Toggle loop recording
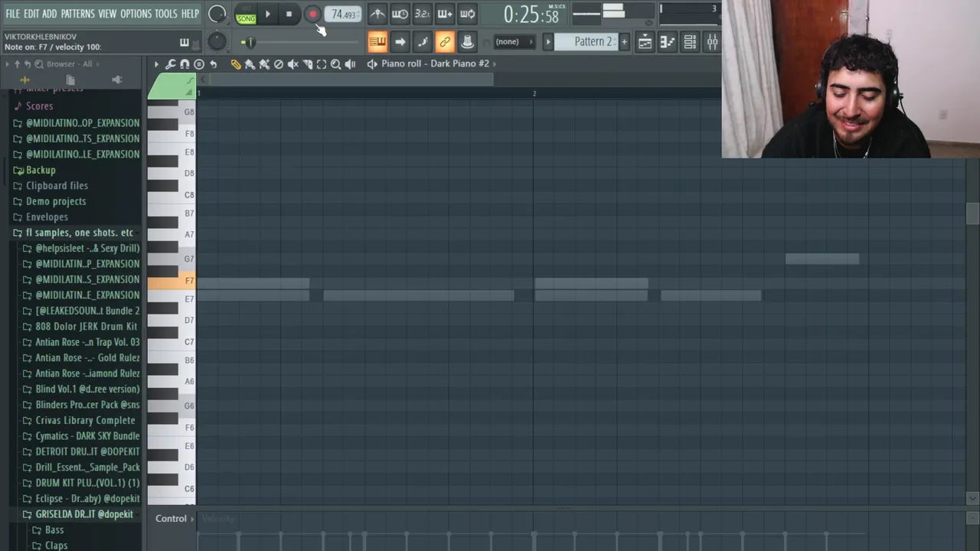 467,14
